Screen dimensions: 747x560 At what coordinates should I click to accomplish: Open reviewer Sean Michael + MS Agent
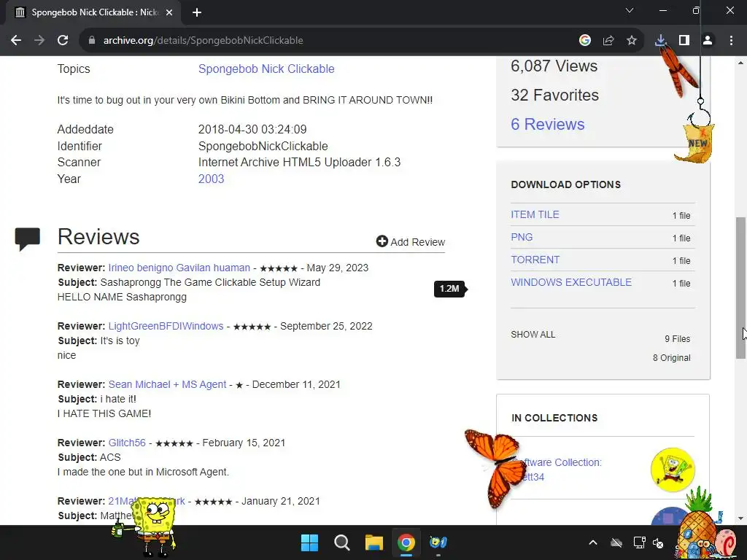pyautogui.click(x=167, y=384)
